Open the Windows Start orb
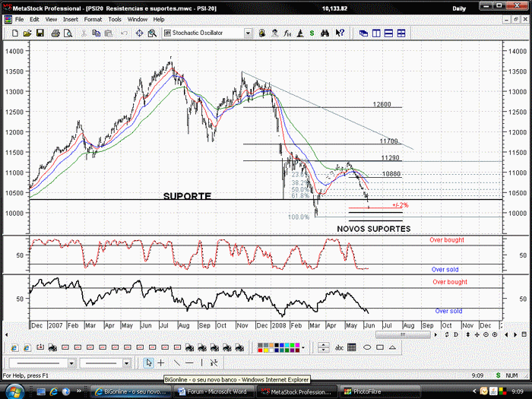This screenshot has width=532, height=399. point(15,391)
